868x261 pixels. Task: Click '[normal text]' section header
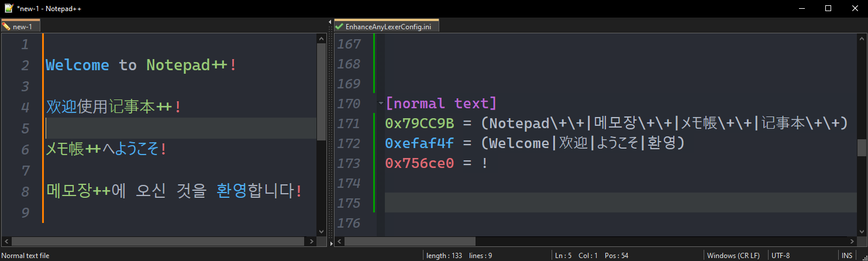coord(441,104)
